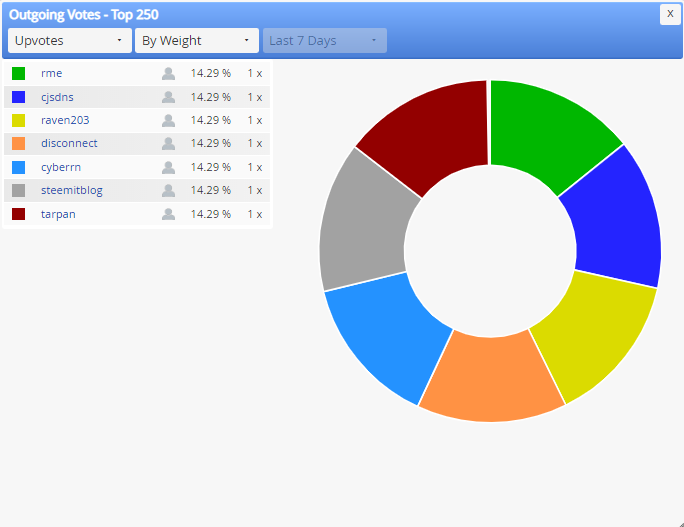Viewport: 684px width, 527px height.
Task: Click the steemitblog profile icon
Action: click(x=168, y=190)
